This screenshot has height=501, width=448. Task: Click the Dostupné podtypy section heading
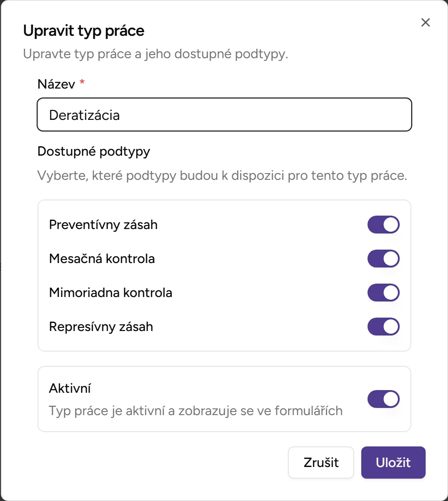point(94,152)
